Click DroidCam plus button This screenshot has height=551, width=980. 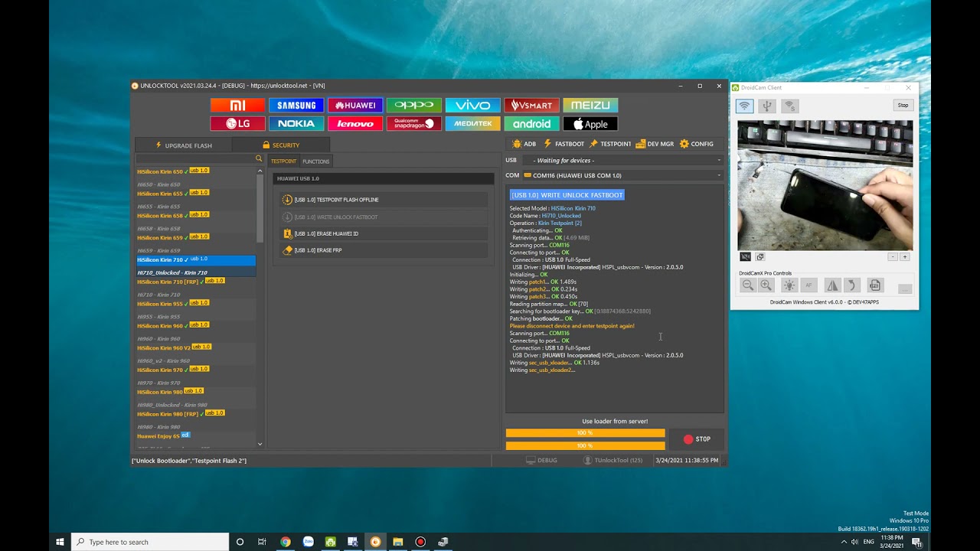[x=905, y=257]
